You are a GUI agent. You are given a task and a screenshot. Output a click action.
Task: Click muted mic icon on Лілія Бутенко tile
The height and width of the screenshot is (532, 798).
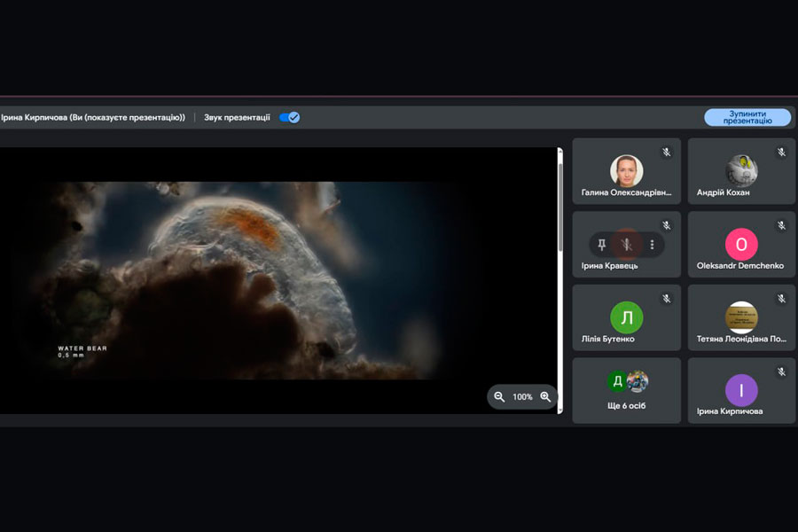coord(667,300)
